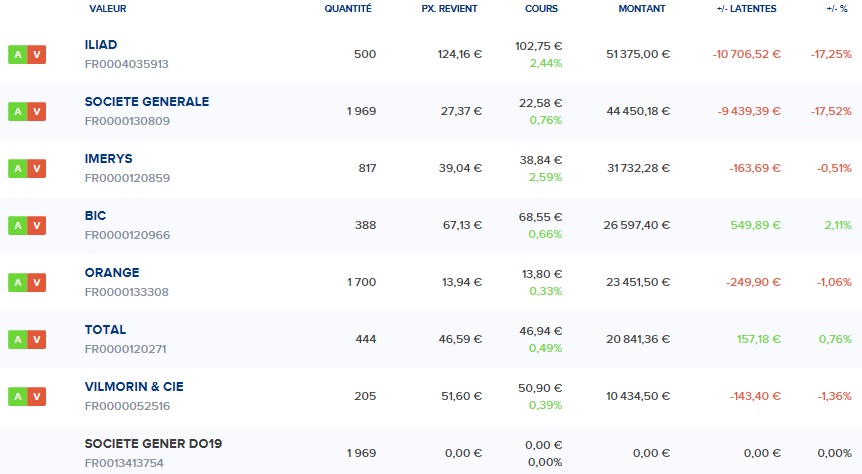The width and height of the screenshot is (862, 474).
Task: Open the VILMORIN & CIE stock link
Action: [134, 387]
